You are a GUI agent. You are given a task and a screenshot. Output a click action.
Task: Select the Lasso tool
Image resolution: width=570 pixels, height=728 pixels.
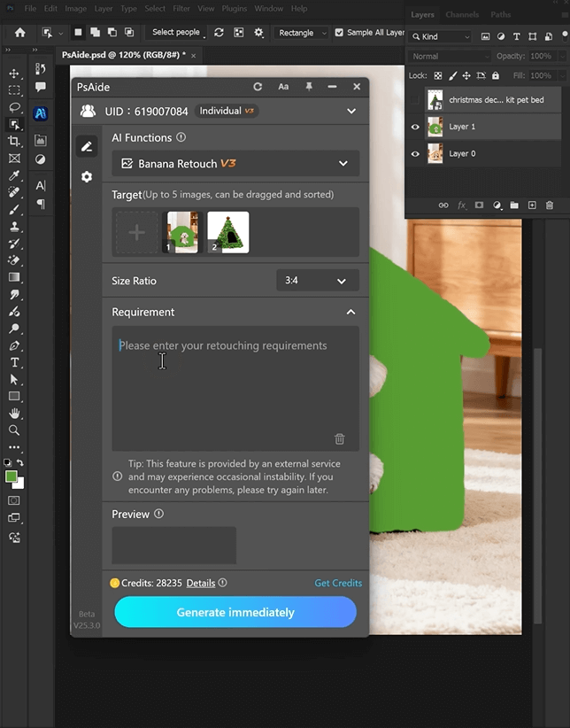(x=14, y=107)
